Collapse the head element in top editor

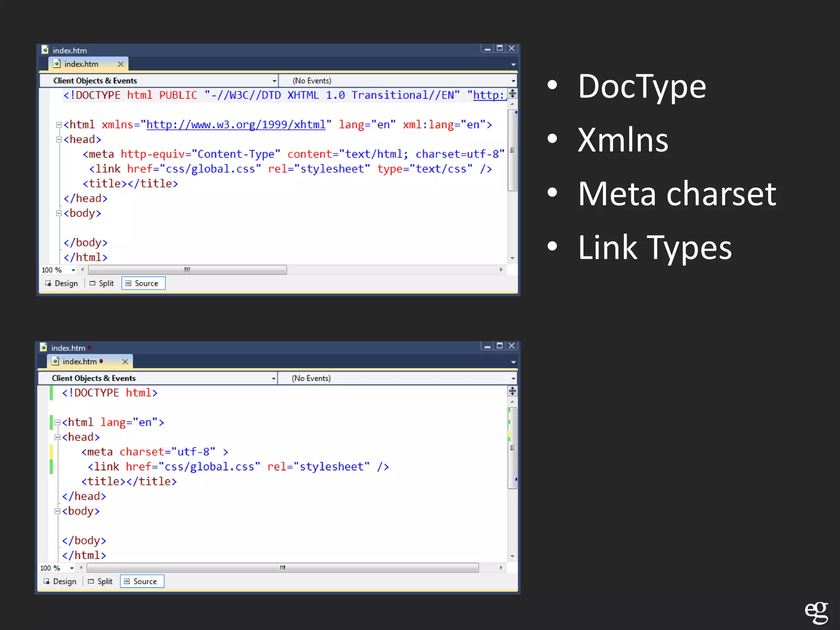click(59, 139)
